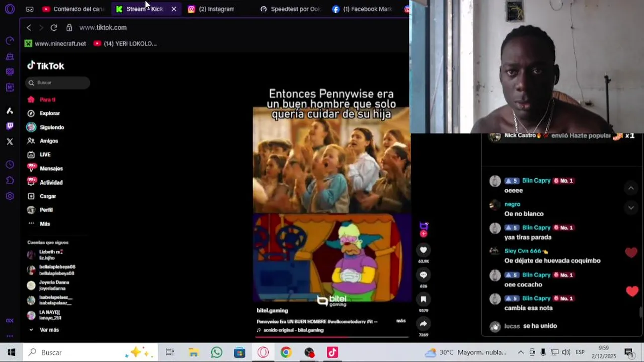Open Google Chrome from the taskbar
The height and width of the screenshot is (362, 644).
click(x=286, y=352)
